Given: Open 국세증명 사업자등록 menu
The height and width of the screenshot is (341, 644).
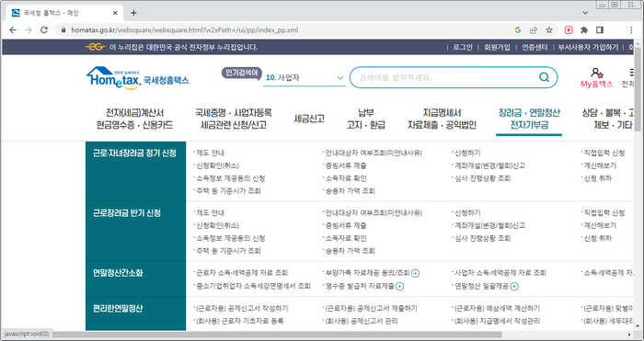Looking at the screenshot, I should pyautogui.click(x=234, y=119).
